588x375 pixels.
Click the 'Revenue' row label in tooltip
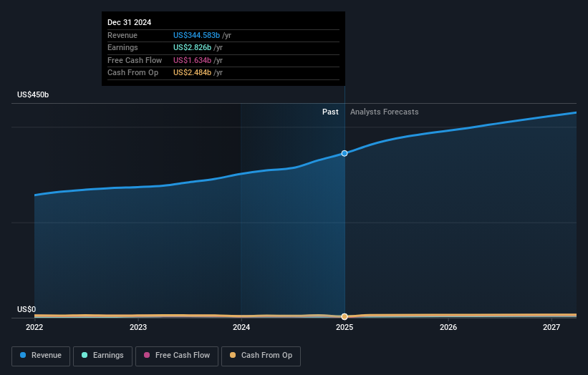point(122,35)
